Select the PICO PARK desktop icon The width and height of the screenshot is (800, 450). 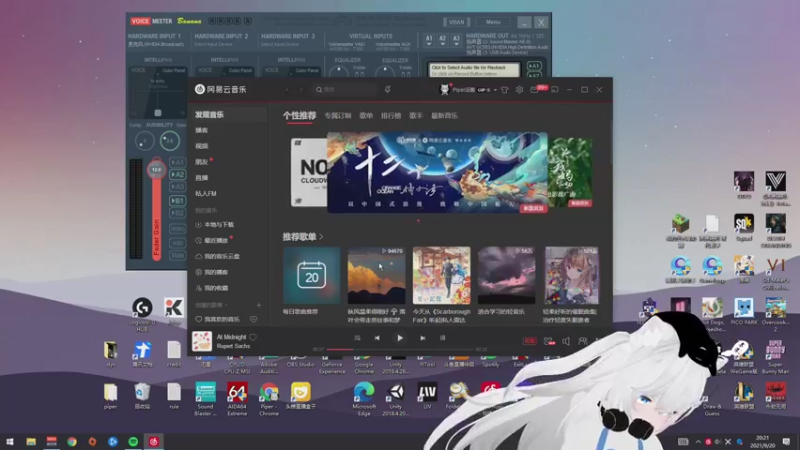click(744, 312)
